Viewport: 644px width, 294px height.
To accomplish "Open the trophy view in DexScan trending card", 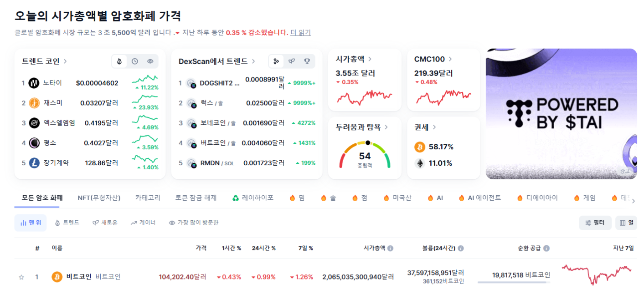I will pos(307,61).
